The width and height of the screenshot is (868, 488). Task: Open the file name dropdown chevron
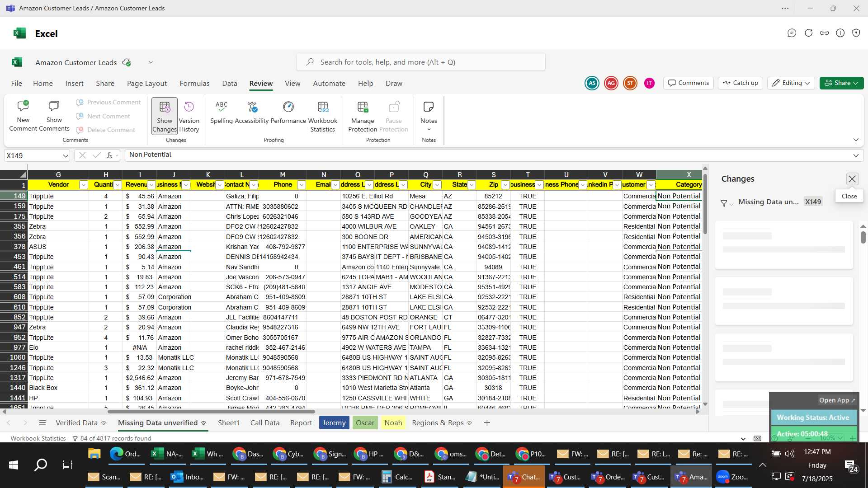[x=151, y=62]
